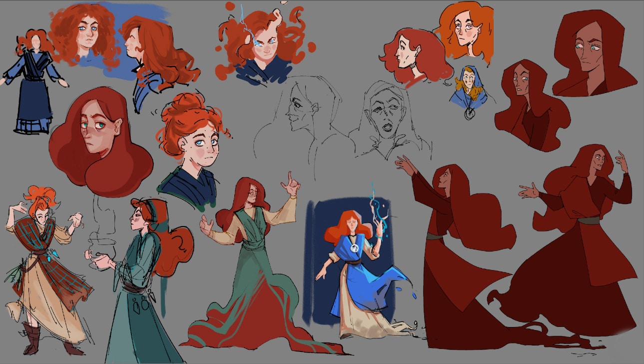Click the smaller dark-red hooded bust

coord(530,107)
